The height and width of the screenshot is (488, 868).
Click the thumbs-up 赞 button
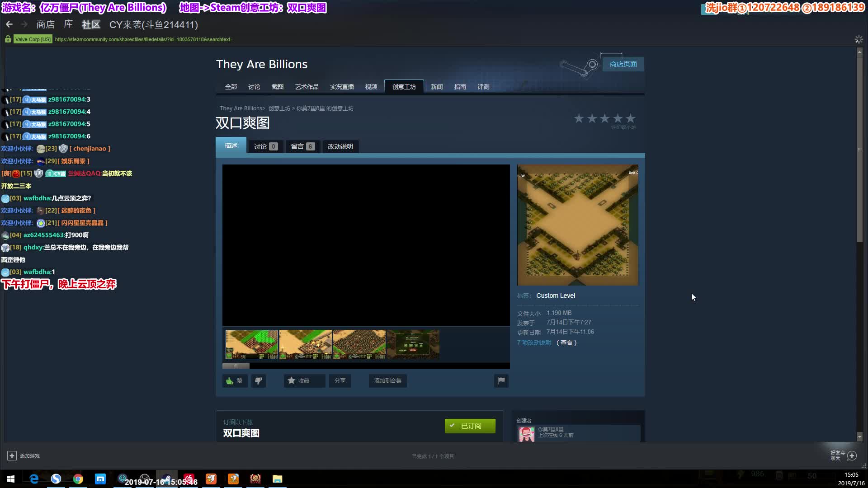click(235, 381)
